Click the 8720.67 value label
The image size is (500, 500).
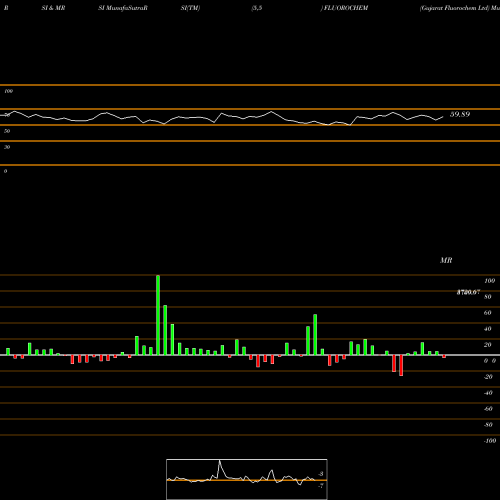click(x=468, y=292)
